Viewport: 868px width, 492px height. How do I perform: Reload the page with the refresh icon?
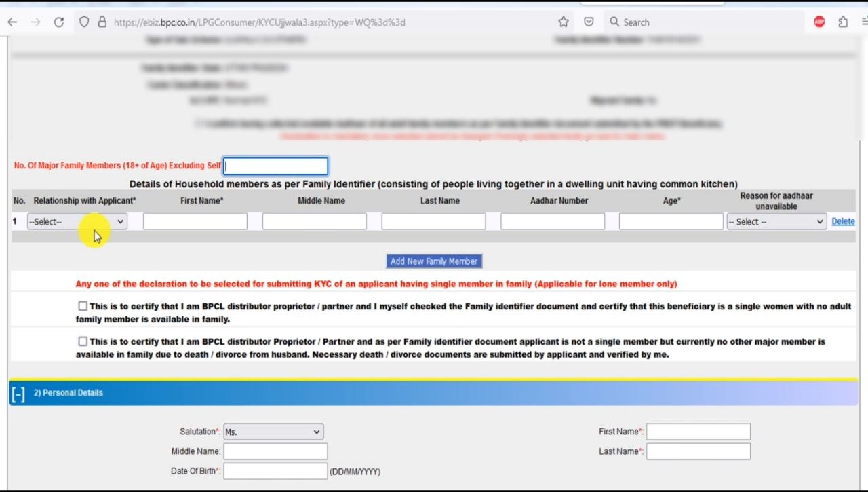(59, 22)
